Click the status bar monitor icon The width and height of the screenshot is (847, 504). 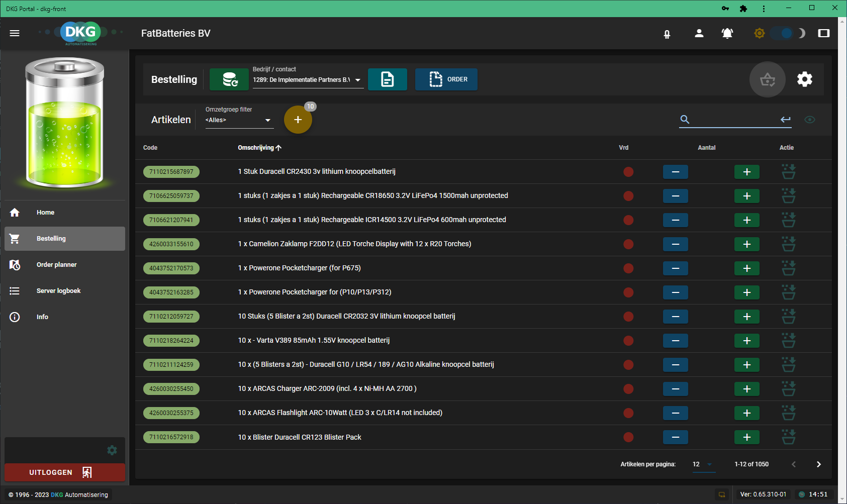tap(722, 494)
